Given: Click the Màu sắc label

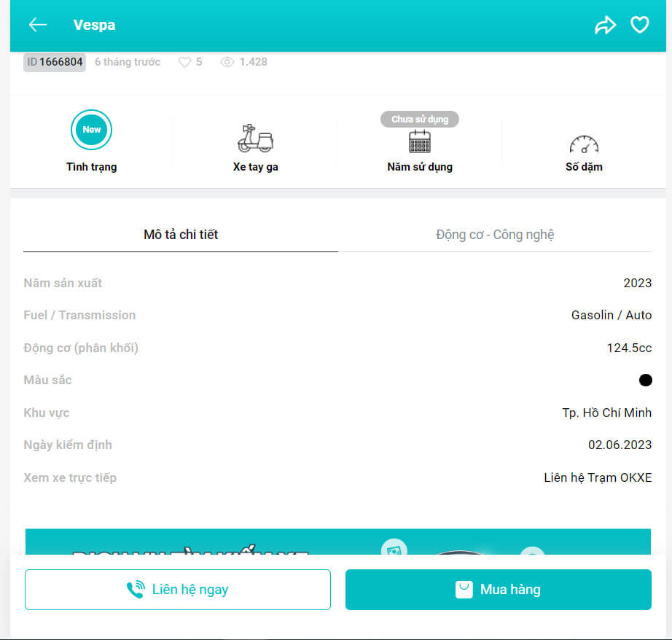Looking at the screenshot, I should (x=47, y=381).
